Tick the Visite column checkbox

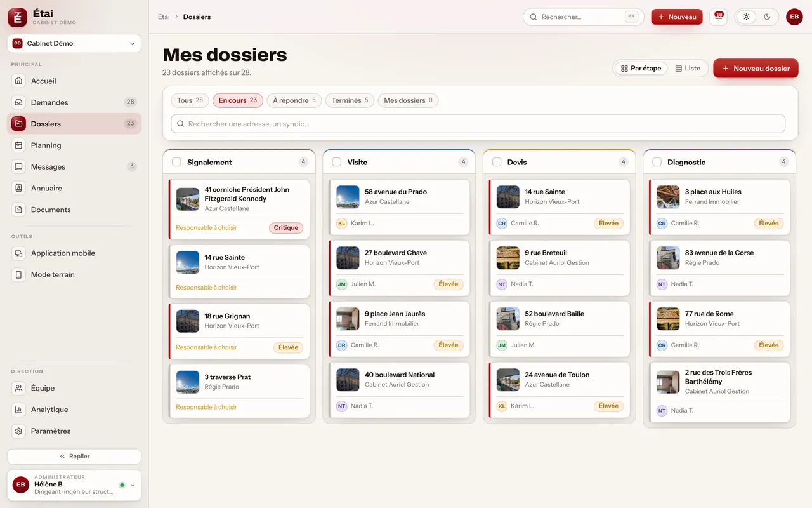coord(336,162)
